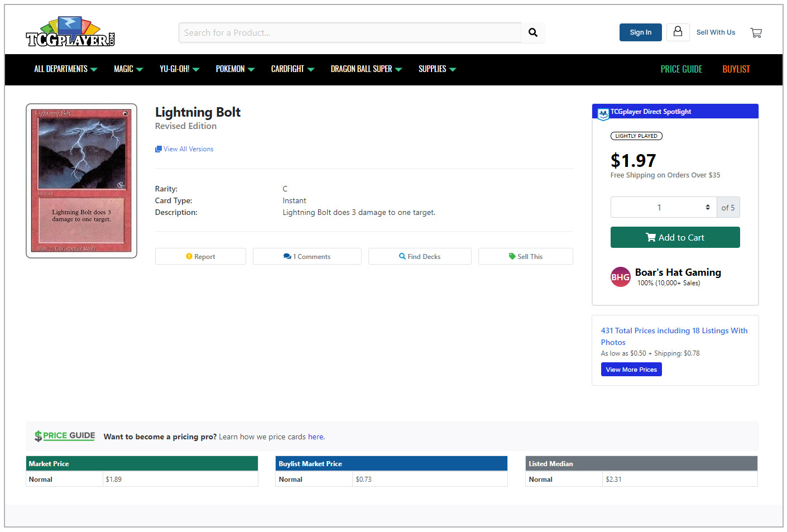Expand the All Departments menu
The image size is (787, 532).
[65, 69]
